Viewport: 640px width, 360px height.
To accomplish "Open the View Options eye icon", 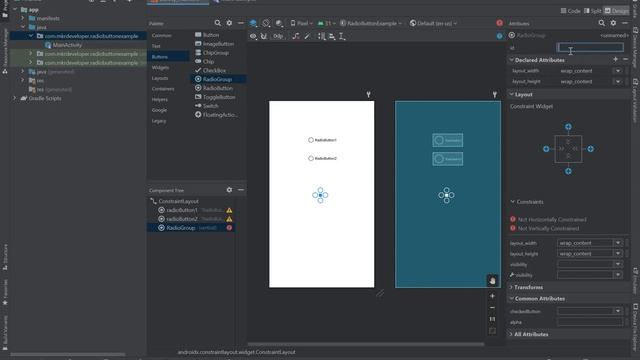I will tap(253, 36).
